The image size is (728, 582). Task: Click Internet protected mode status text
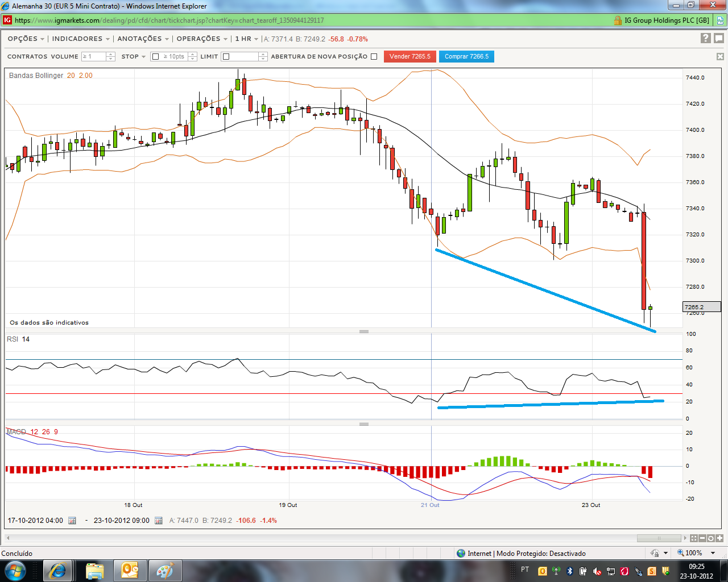pos(527,553)
